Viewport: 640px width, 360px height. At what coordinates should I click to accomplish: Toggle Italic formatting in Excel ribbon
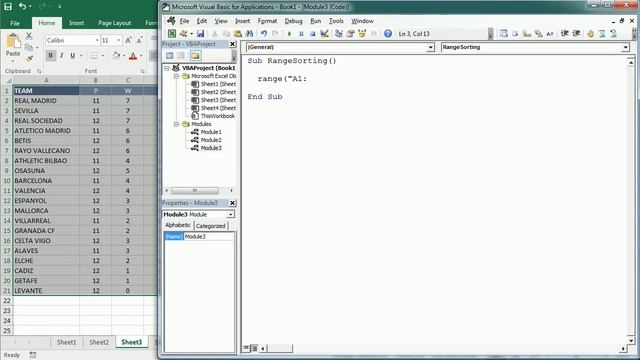[x=62, y=56]
